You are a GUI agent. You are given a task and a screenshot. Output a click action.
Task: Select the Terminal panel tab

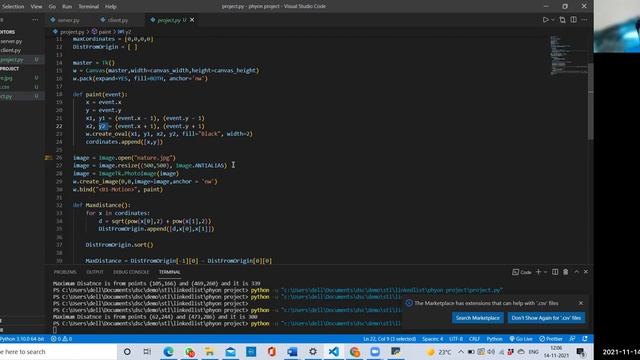pos(169,272)
